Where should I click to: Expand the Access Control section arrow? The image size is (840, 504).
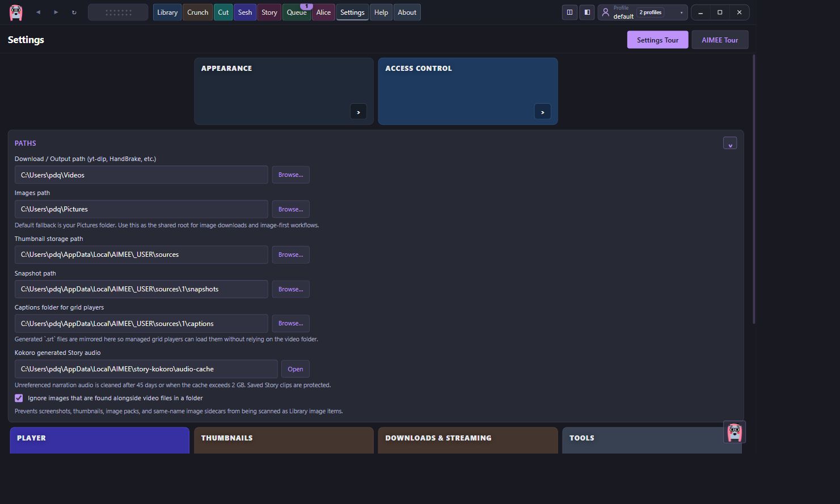[542, 112]
